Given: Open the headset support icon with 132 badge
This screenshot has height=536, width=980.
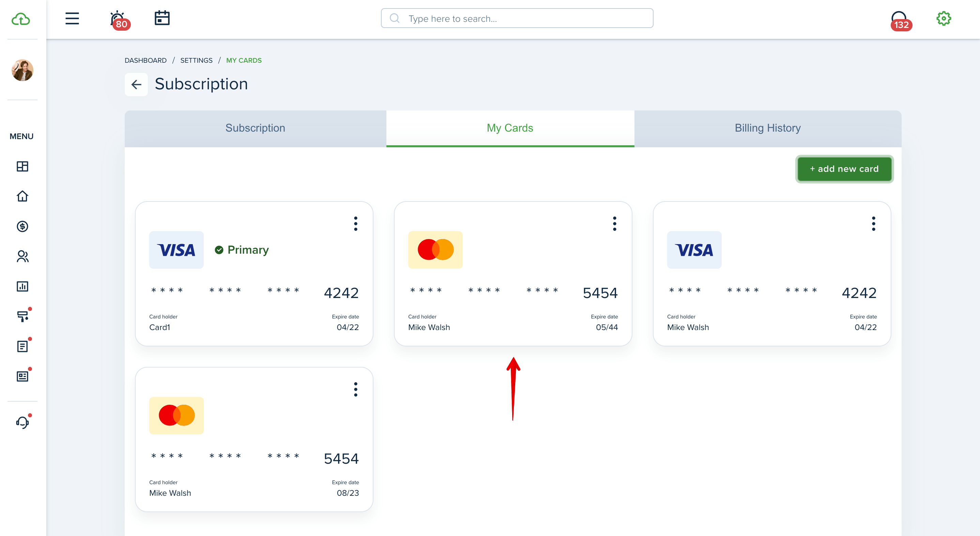Looking at the screenshot, I should 900,20.
